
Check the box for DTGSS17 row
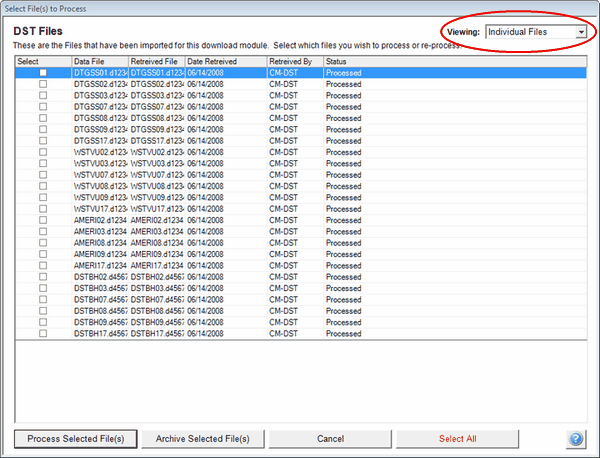click(x=43, y=141)
